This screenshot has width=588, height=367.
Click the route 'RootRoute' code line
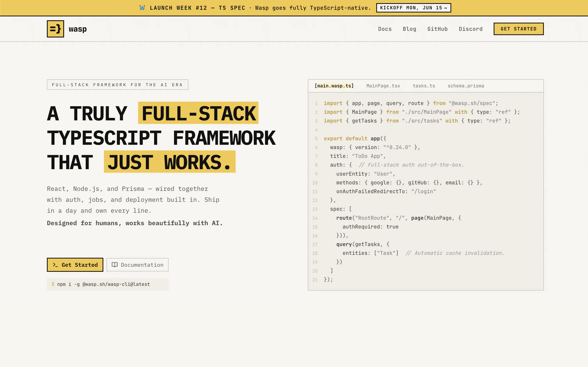(x=399, y=218)
